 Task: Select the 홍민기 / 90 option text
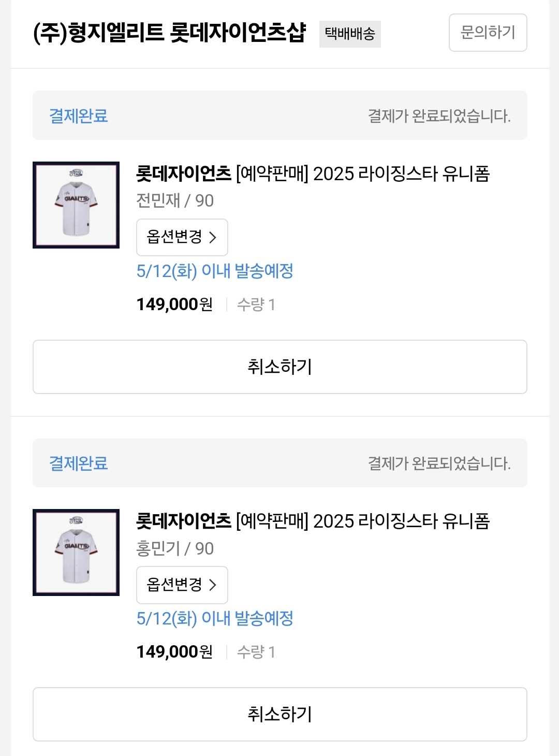(x=175, y=548)
